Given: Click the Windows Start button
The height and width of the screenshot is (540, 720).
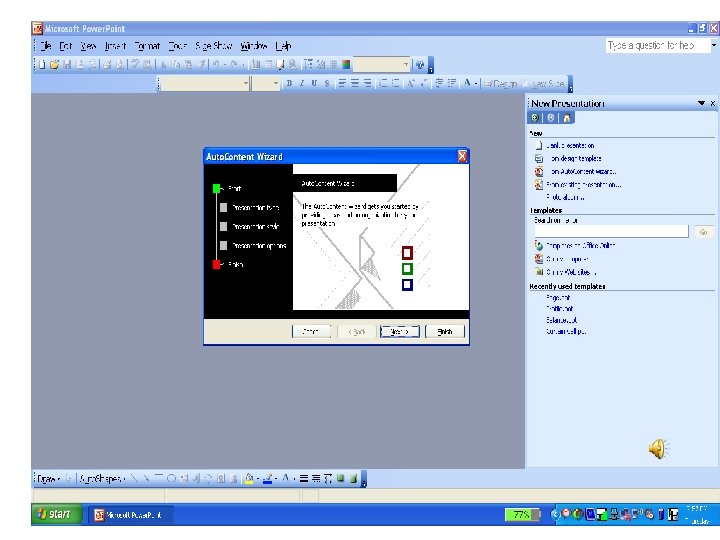Looking at the screenshot, I should (x=56, y=514).
